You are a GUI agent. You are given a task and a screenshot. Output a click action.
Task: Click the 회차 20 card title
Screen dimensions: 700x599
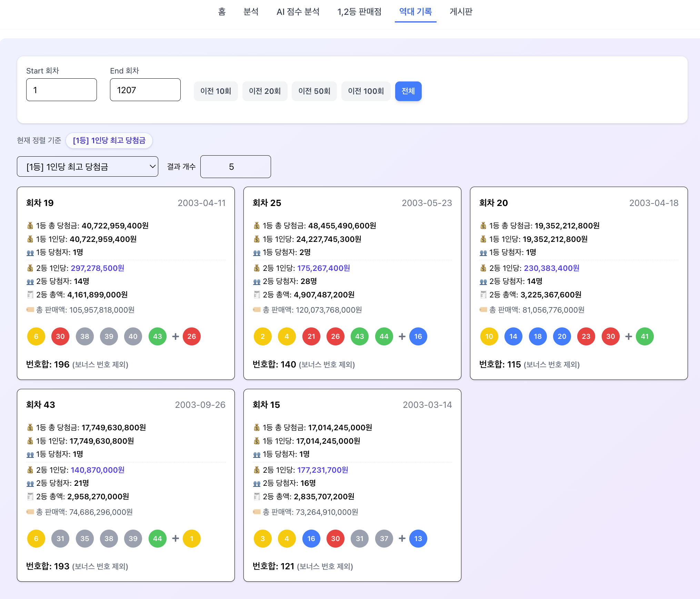pyautogui.click(x=493, y=203)
